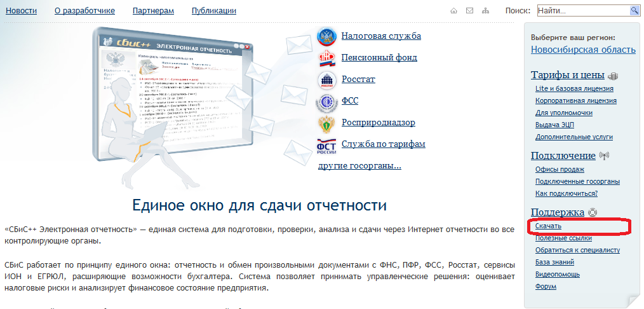Image resolution: width=644 pixels, height=309 pixels.
Task: Open the Новости menu item
Action: (x=21, y=11)
